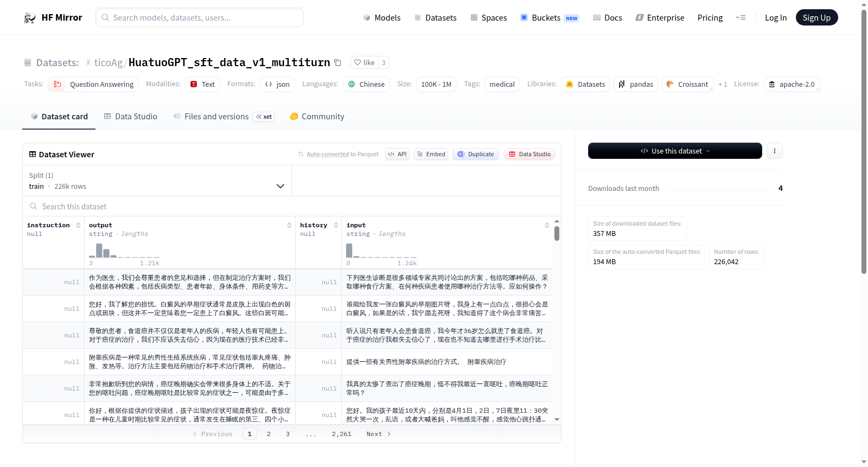The image size is (868, 467).
Task: Select the Datasets library tag
Action: [585, 84]
